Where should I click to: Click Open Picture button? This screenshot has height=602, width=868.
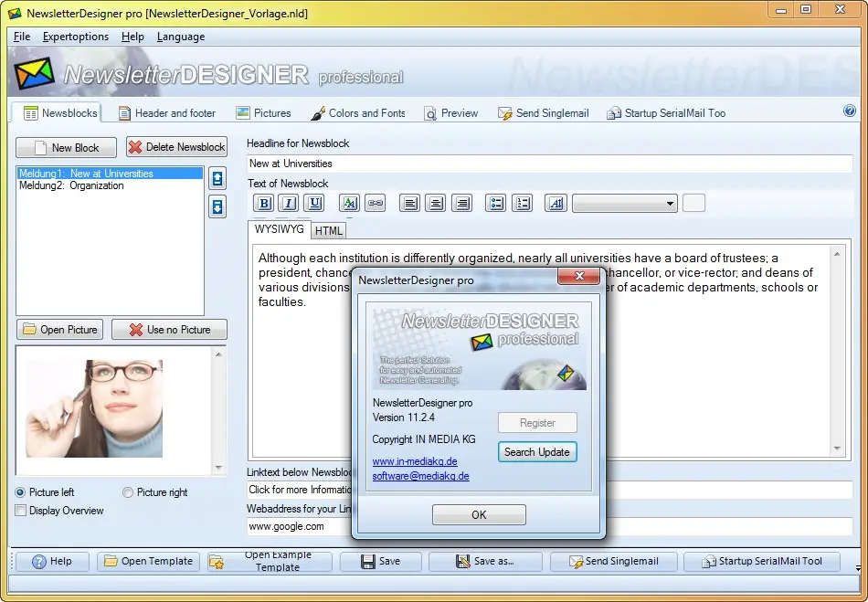coord(59,330)
